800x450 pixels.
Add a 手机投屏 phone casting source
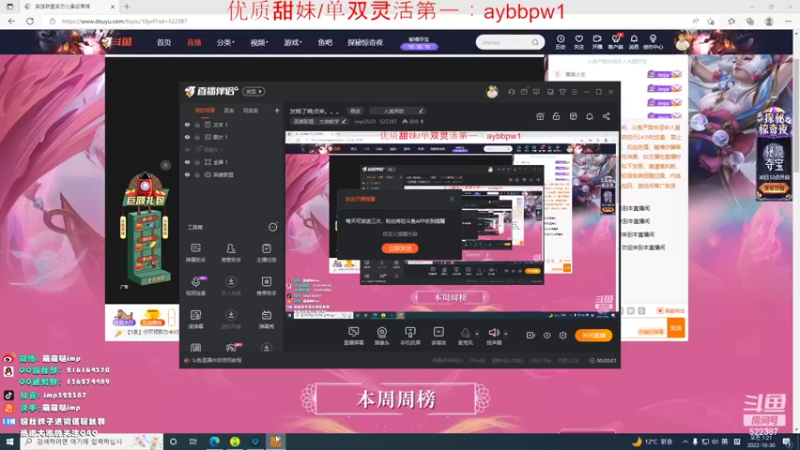(410, 336)
